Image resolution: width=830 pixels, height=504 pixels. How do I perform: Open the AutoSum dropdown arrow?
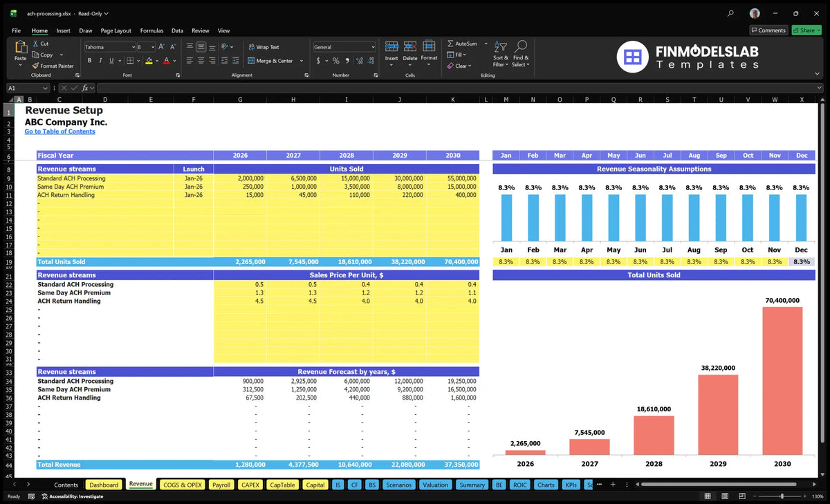(x=486, y=44)
